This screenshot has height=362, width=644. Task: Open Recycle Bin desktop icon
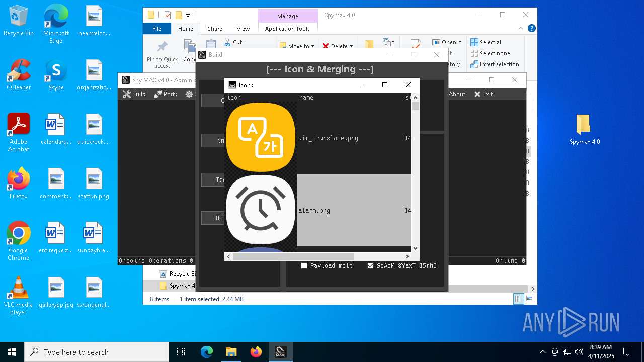[19, 21]
